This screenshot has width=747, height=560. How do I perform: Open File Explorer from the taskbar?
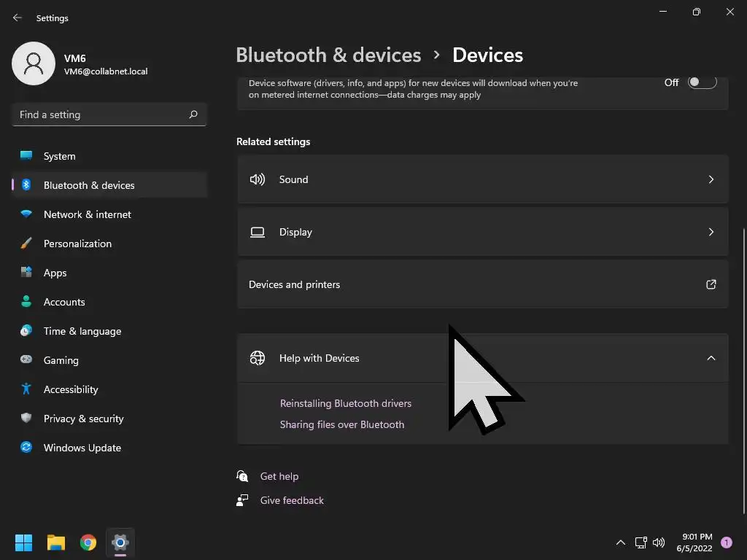tap(56, 542)
